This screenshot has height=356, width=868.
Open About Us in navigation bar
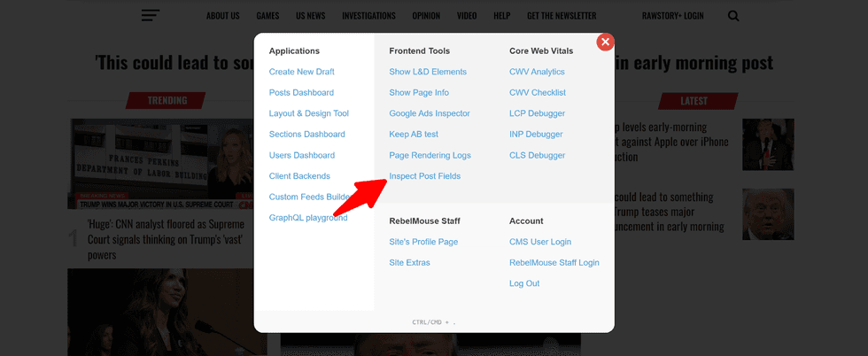coord(223,16)
